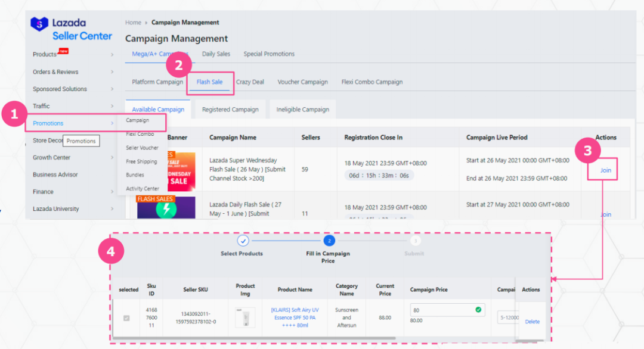Expand the Products submenu chevron
644x349 pixels.
coord(112,55)
